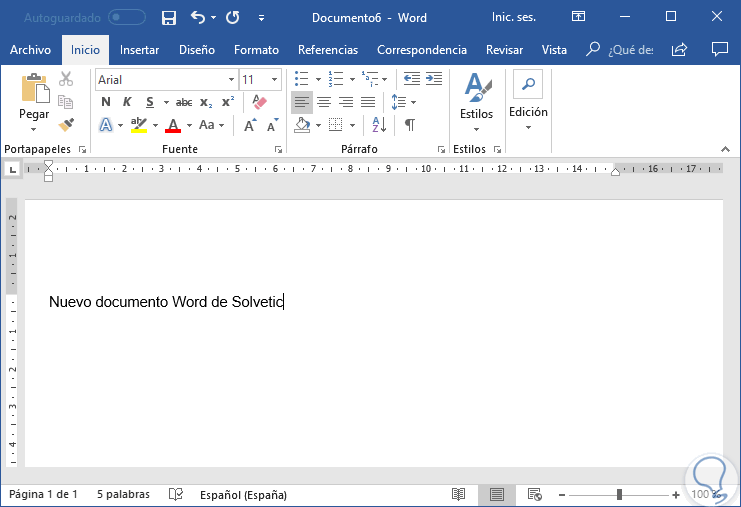Image resolution: width=741 pixels, height=507 pixels.
Task: Open ribbon display options icon
Action: coord(578,17)
